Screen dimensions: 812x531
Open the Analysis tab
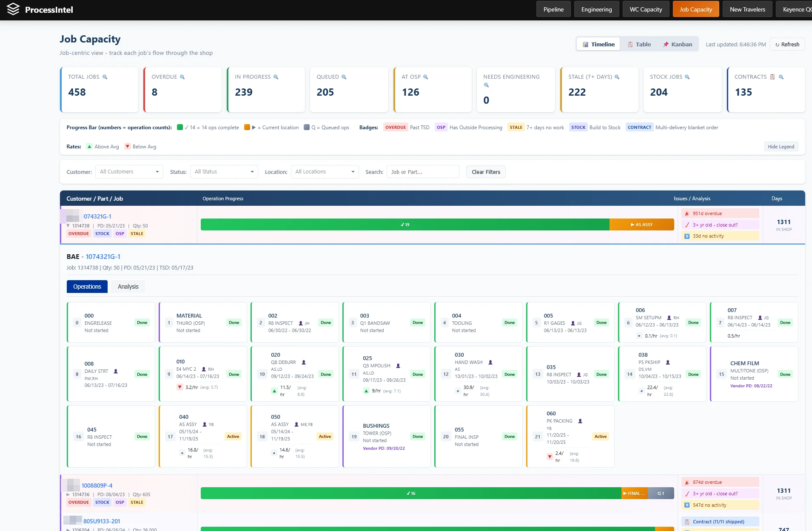128,287
